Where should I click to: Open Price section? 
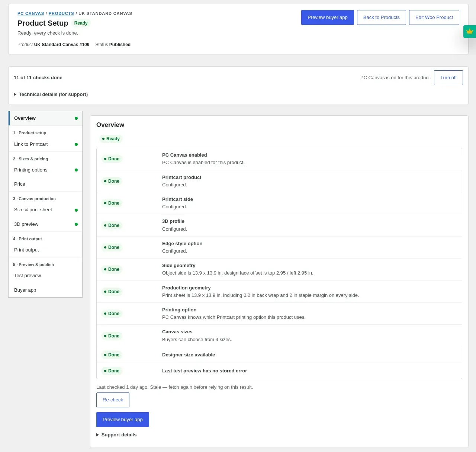pos(45,184)
